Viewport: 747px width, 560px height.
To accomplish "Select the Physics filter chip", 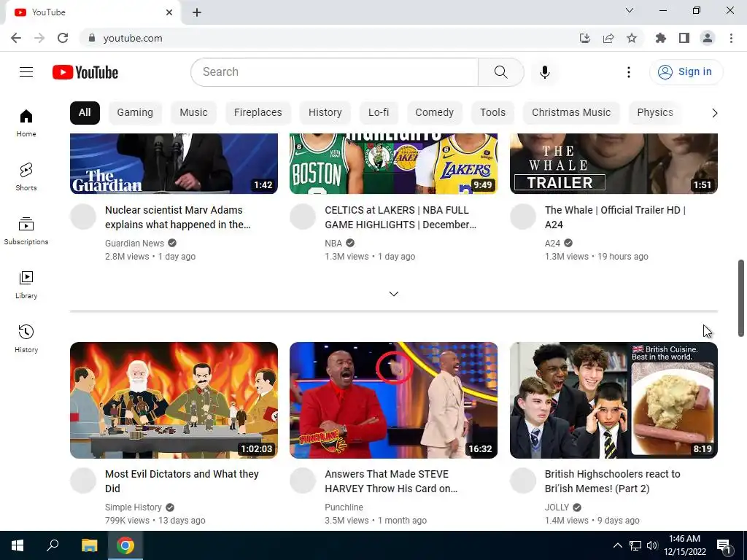I will (655, 113).
